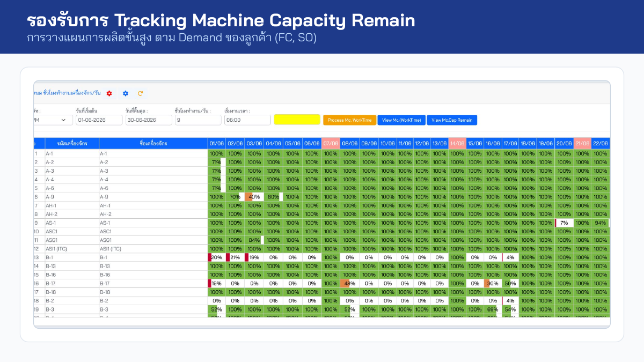
Task: Select machine code A-1 cell
Action: [x=71, y=153]
